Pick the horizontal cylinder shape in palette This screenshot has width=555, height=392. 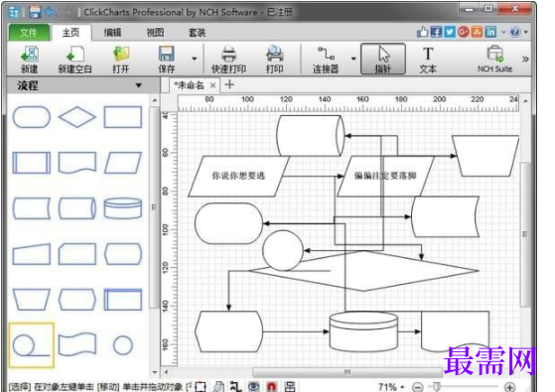pyautogui.click(x=77, y=208)
